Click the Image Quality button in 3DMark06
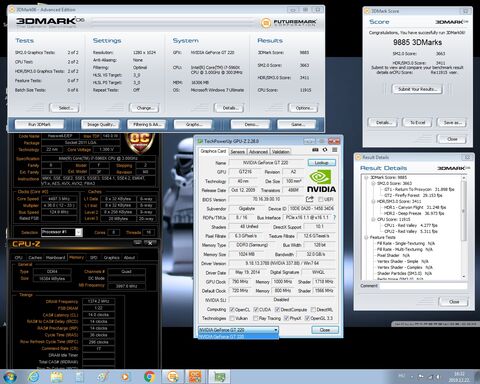Image resolution: width=480 pixels, height=384 pixels. pyautogui.click(x=101, y=124)
